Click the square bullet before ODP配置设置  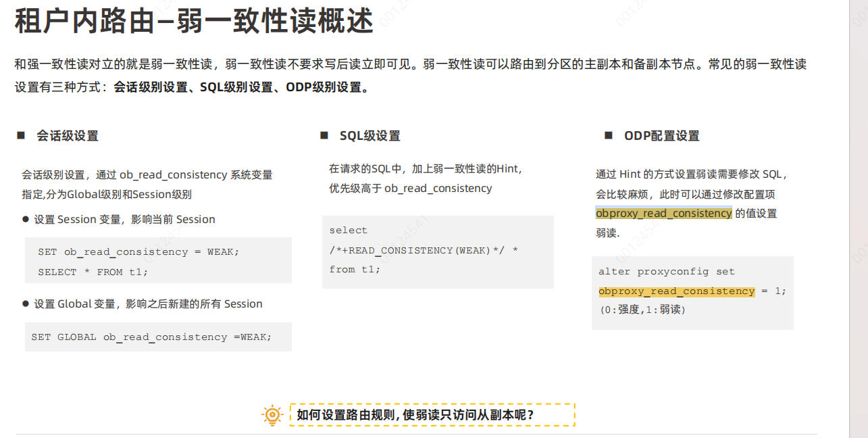(x=609, y=136)
